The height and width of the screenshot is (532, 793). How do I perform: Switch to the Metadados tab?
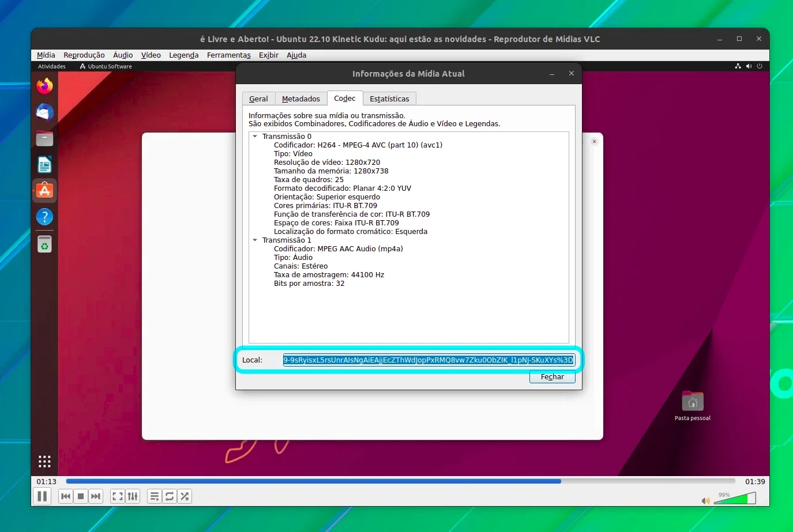301,99
